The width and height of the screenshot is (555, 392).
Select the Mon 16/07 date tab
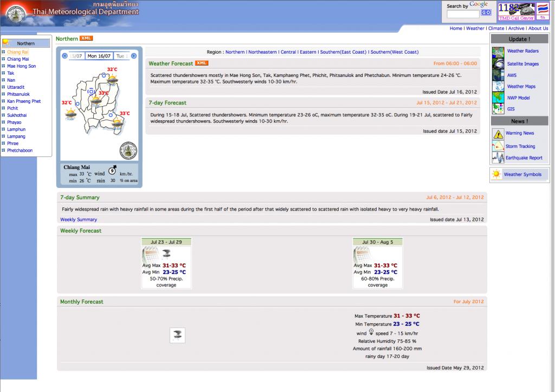99,56
